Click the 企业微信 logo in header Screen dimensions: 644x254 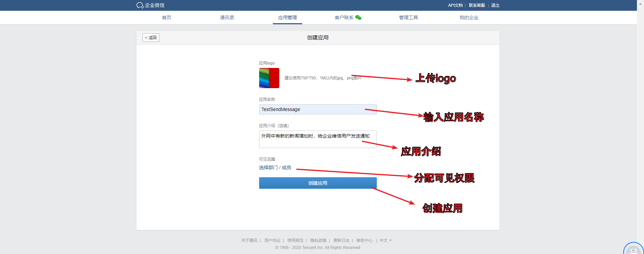click(x=150, y=5)
